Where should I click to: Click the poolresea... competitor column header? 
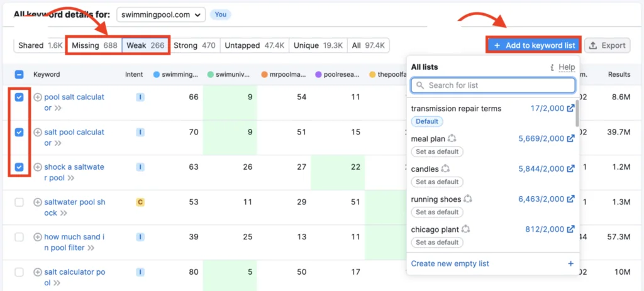pyautogui.click(x=337, y=75)
